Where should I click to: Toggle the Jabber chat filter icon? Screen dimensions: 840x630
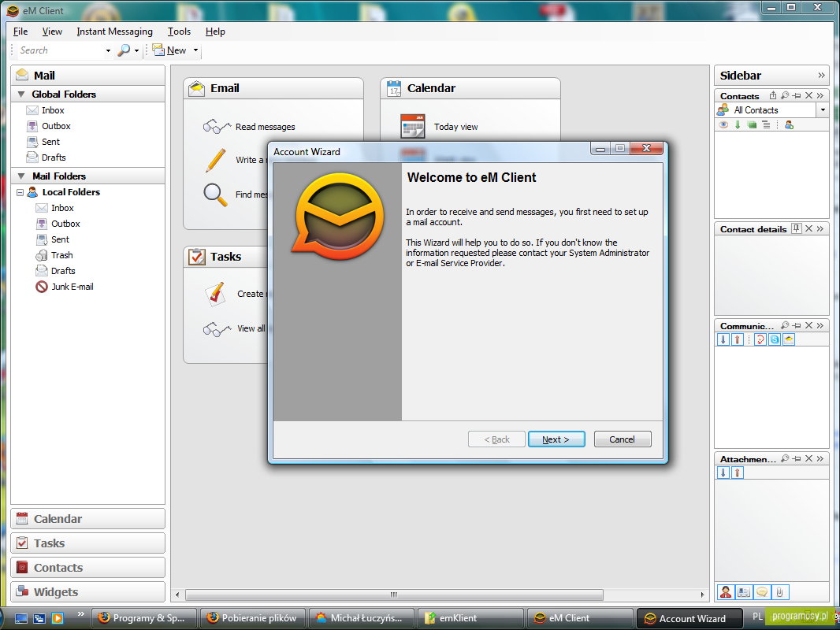(760, 339)
